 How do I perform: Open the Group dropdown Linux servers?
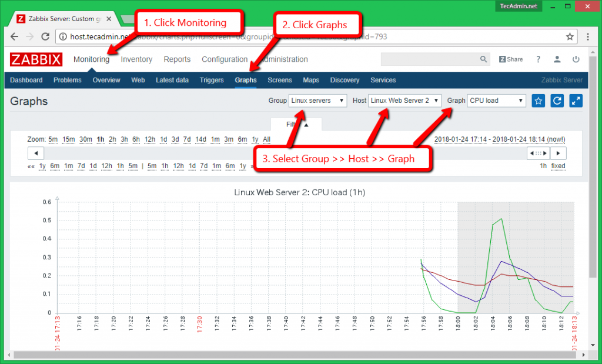pyautogui.click(x=318, y=101)
